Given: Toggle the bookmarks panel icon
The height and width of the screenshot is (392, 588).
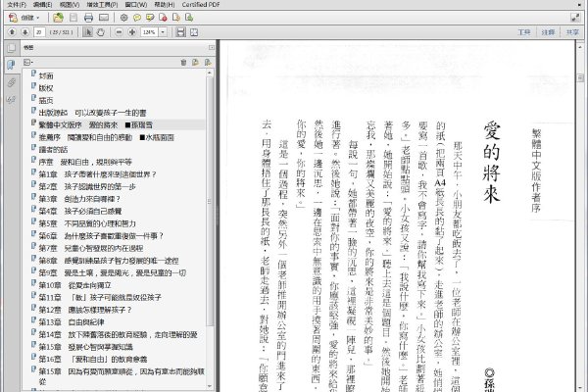Looking at the screenshot, I should click(x=11, y=65).
